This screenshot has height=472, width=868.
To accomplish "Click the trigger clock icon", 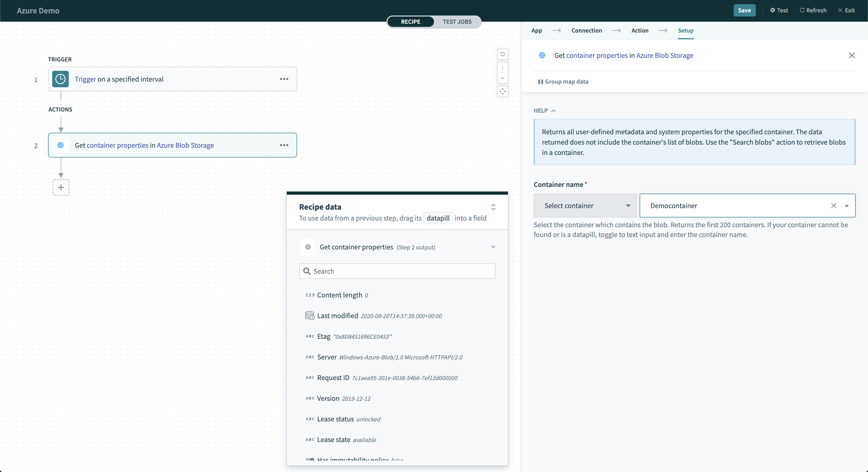I will pyautogui.click(x=60, y=79).
